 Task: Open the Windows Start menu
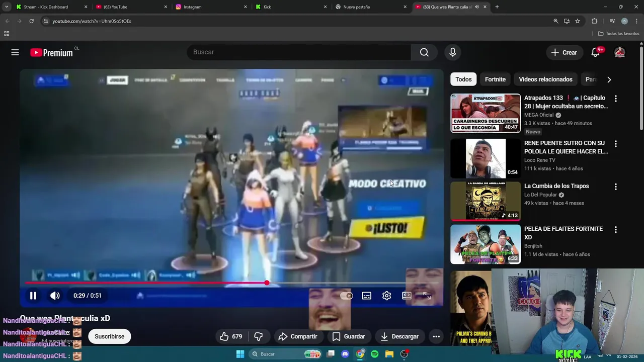pyautogui.click(x=240, y=354)
